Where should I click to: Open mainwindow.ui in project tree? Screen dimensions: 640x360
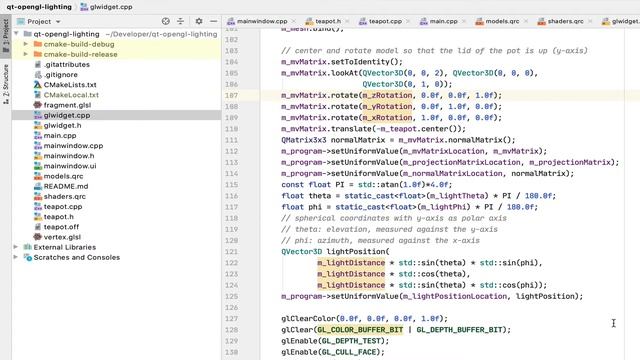pyautogui.click(x=70, y=166)
